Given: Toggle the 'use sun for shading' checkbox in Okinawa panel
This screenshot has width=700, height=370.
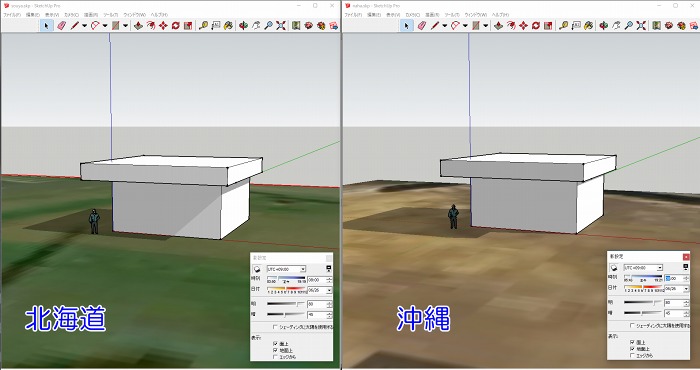Looking at the screenshot, I should coord(632,325).
